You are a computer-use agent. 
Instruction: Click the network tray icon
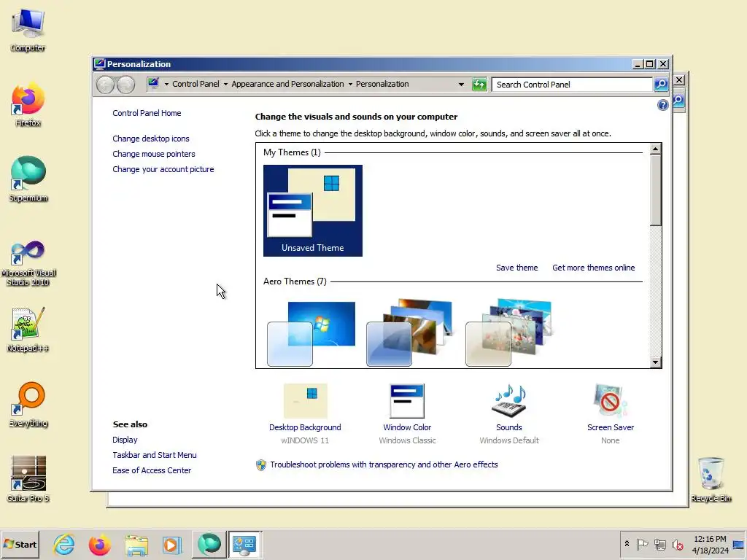[659, 544]
